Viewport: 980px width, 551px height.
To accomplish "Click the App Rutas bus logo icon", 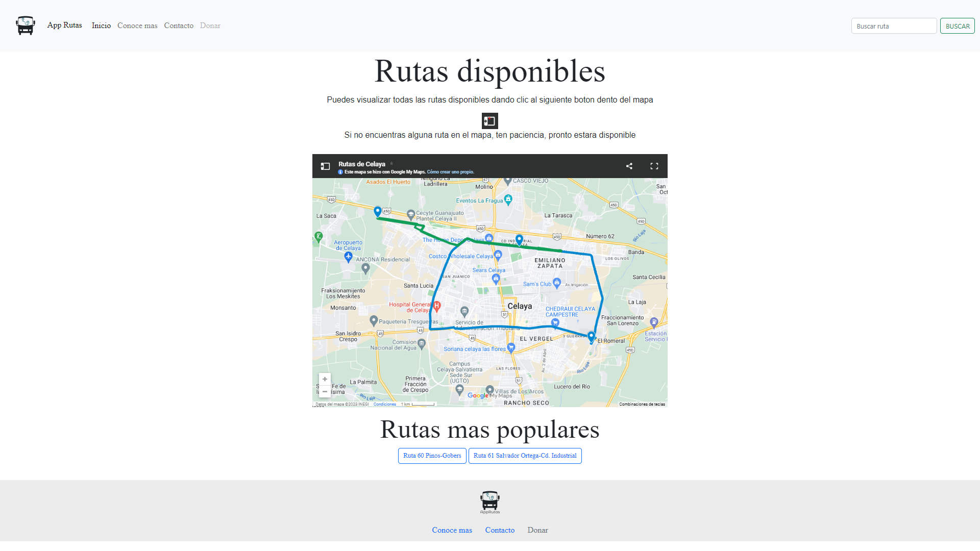I will pyautogui.click(x=25, y=25).
